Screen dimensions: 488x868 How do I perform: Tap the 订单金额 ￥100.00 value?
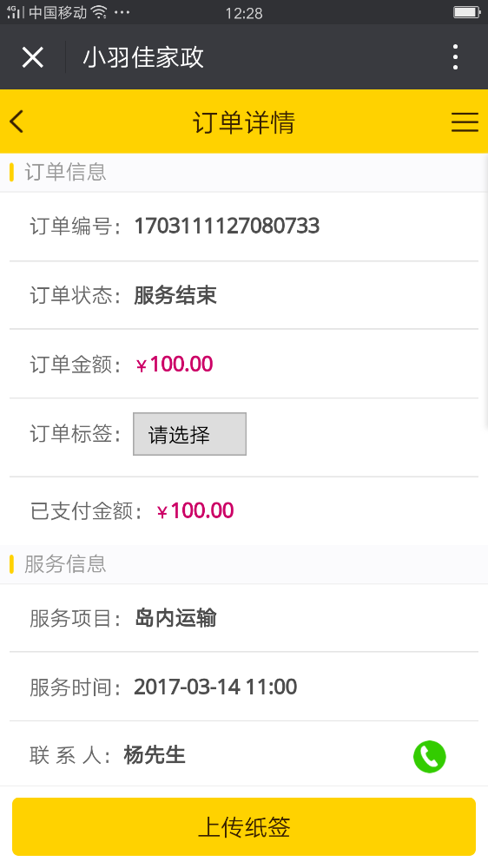click(175, 365)
